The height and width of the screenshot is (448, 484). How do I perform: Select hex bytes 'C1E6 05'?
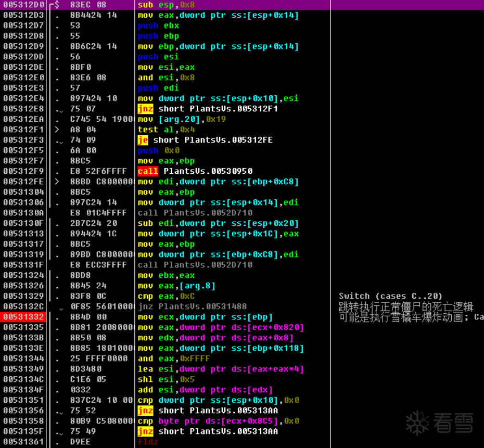click(88, 379)
